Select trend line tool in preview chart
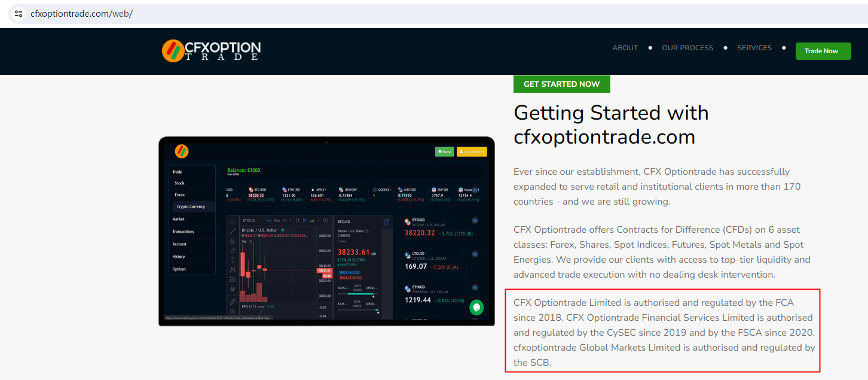Viewport: 868px width, 380px height. tap(233, 231)
